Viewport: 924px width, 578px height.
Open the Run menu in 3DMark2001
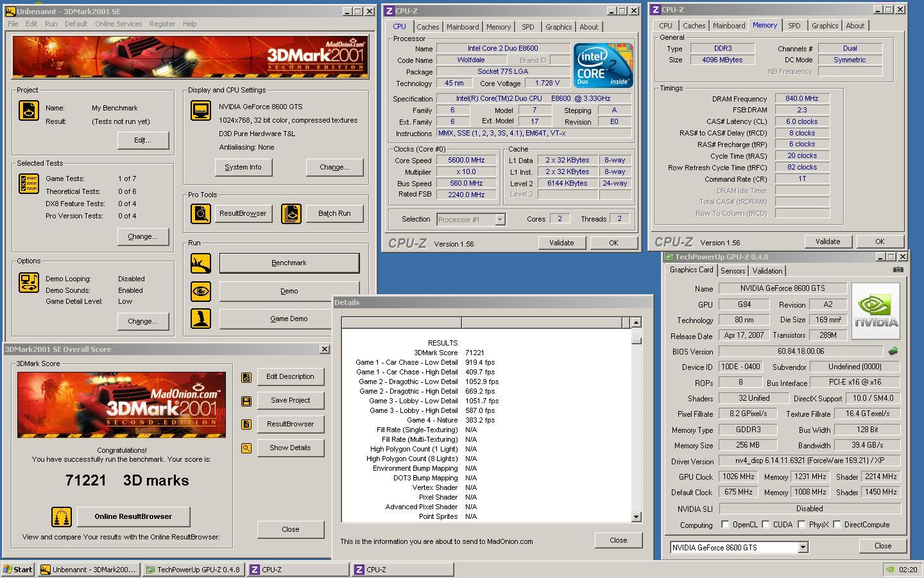click(51, 24)
